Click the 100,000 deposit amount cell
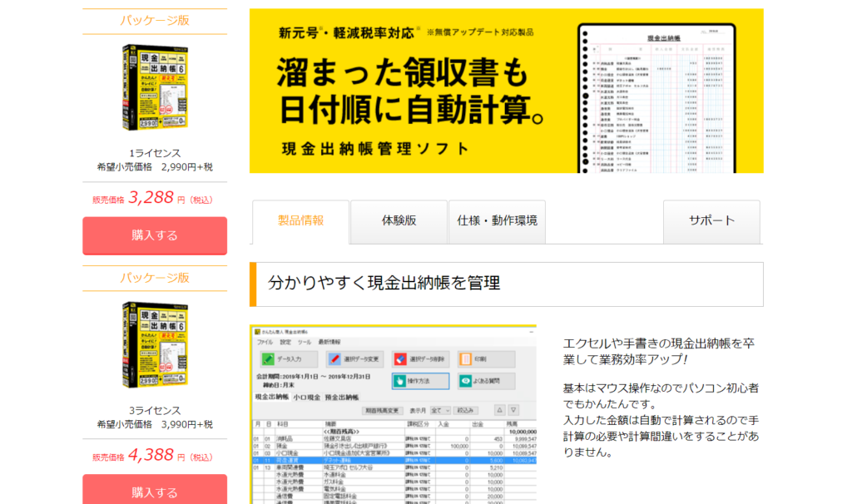 point(459,446)
